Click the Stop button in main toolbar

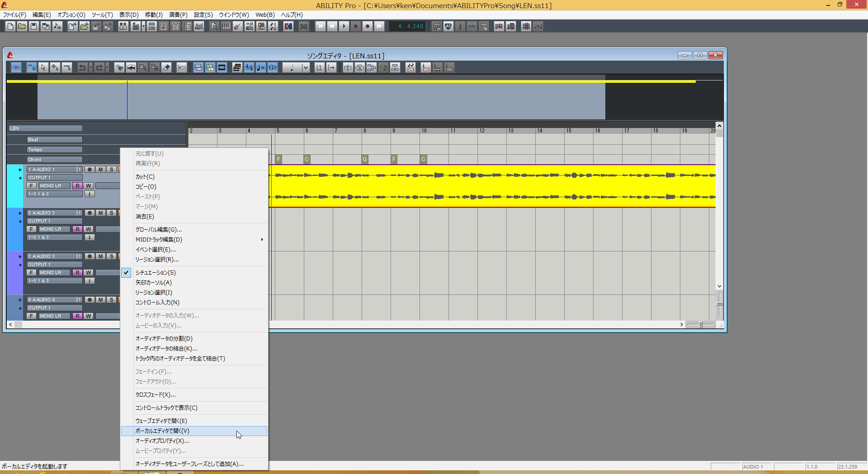click(x=356, y=26)
